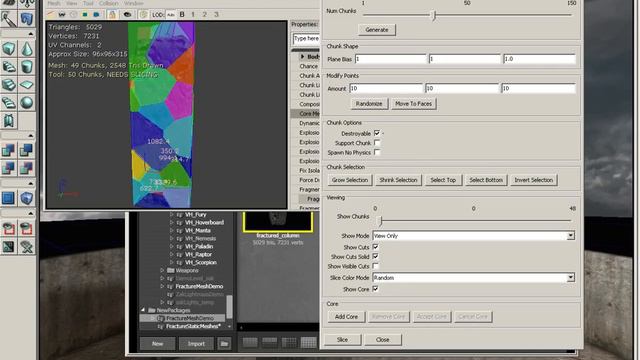Enable the Show Visible Cuts checkbox
640x360 pixels.
[376, 266]
